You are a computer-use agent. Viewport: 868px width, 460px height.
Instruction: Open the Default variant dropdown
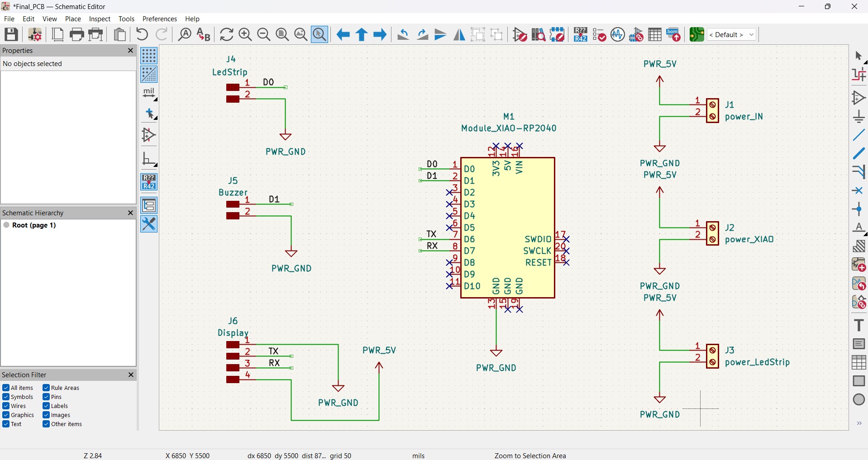coord(732,34)
